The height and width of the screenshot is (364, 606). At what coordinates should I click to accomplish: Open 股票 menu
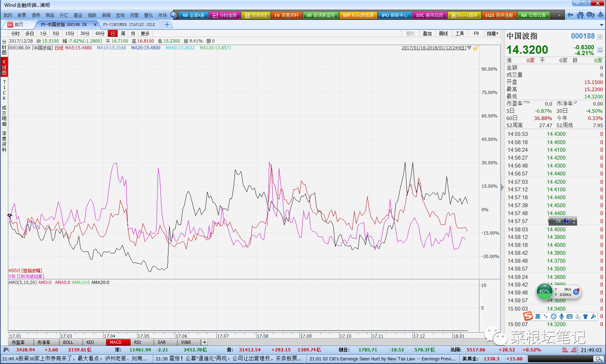coord(22,15)
